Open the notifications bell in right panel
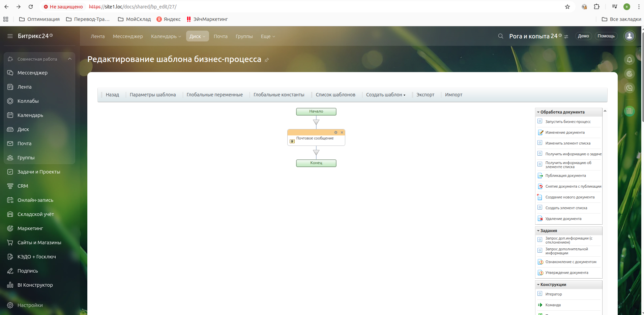644x315 pixels. (629, 60)
